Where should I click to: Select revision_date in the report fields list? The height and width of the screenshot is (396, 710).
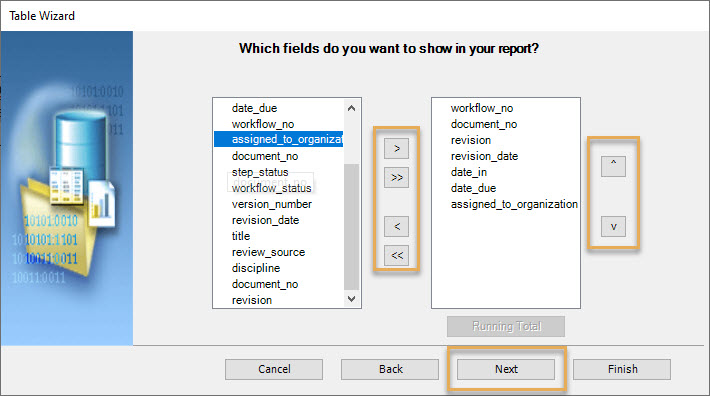484,156
